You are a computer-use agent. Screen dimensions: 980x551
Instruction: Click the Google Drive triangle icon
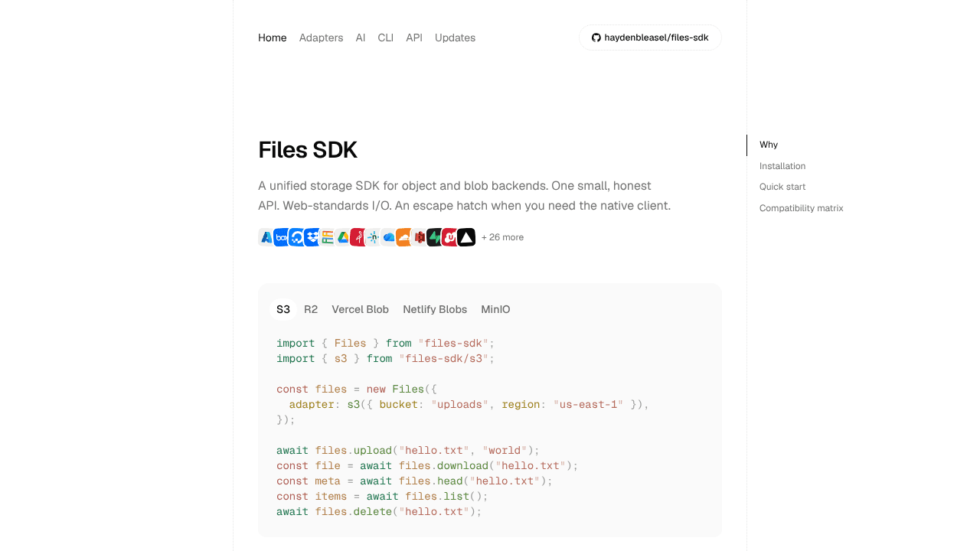coord(343,237)
